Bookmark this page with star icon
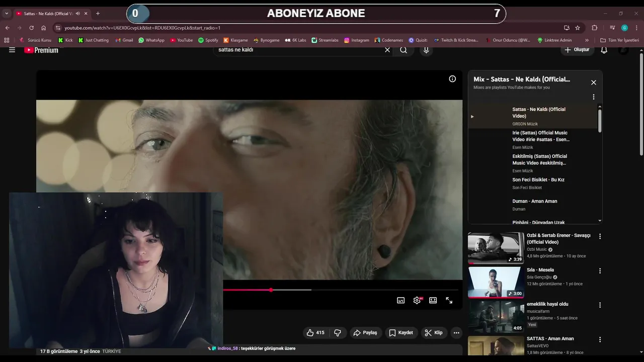 click(578, 28)
